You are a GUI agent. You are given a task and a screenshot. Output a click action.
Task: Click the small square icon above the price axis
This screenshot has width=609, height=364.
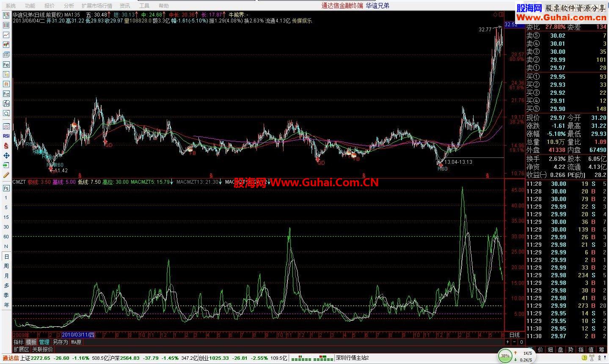(500, 14)
